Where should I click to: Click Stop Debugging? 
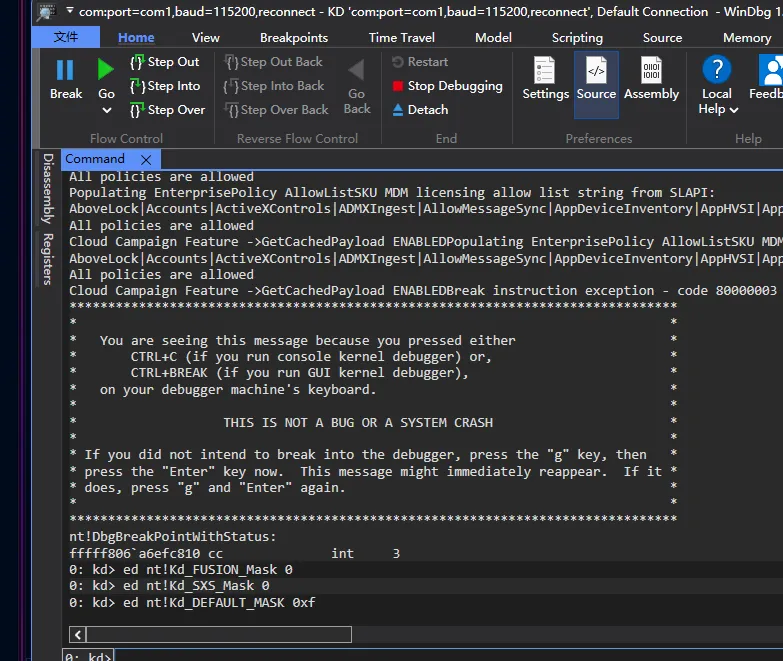coord(447,86)
